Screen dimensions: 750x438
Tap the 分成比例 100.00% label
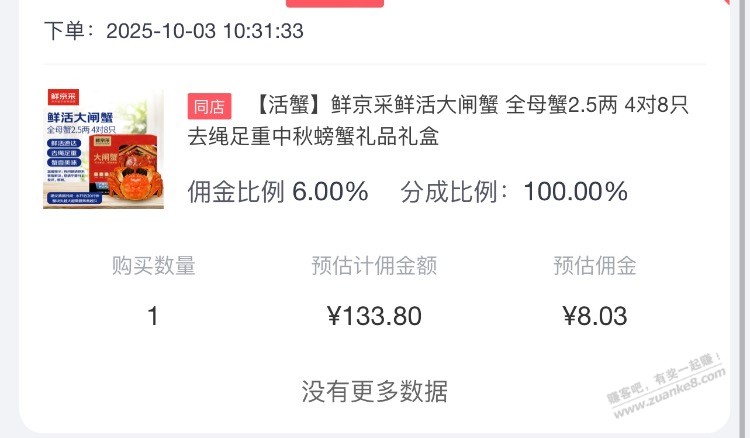[514, 191]
